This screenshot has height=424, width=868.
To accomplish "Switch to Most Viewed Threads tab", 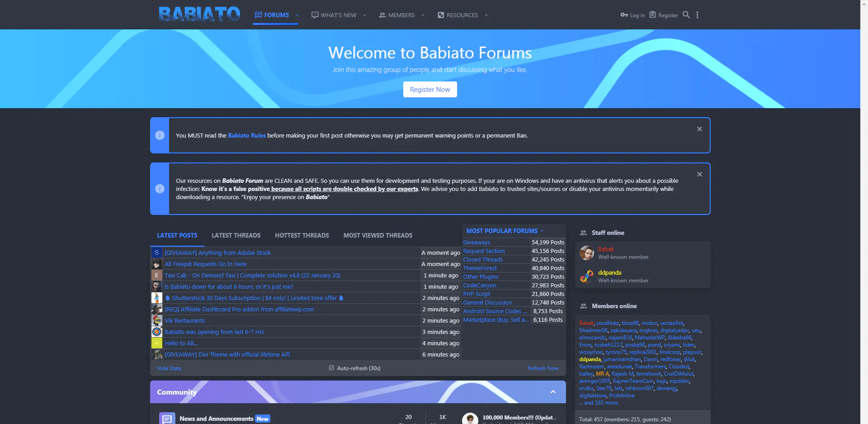I will click(x=378, y=235).
